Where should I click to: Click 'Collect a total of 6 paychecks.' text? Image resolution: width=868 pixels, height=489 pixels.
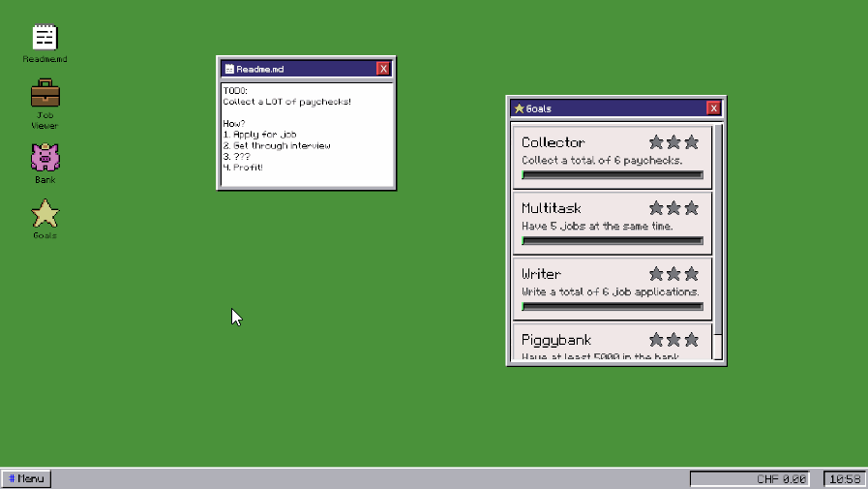[x=602, y=161]
